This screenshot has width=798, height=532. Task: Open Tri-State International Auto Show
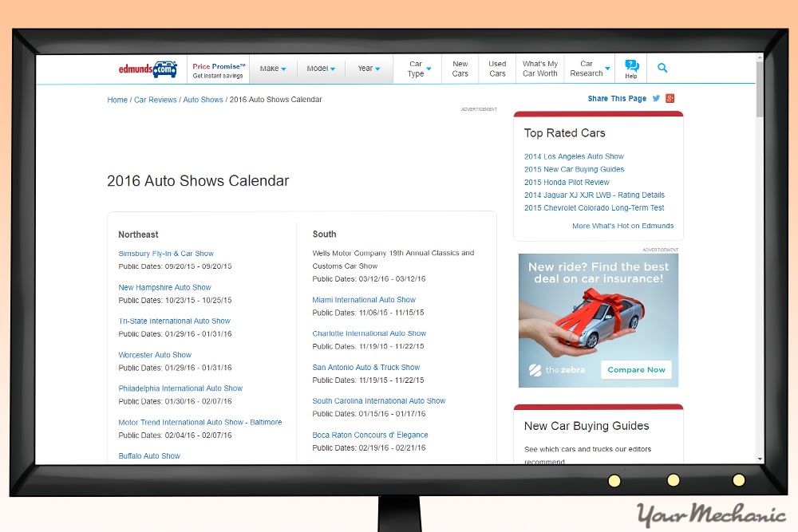coord(174,321)
